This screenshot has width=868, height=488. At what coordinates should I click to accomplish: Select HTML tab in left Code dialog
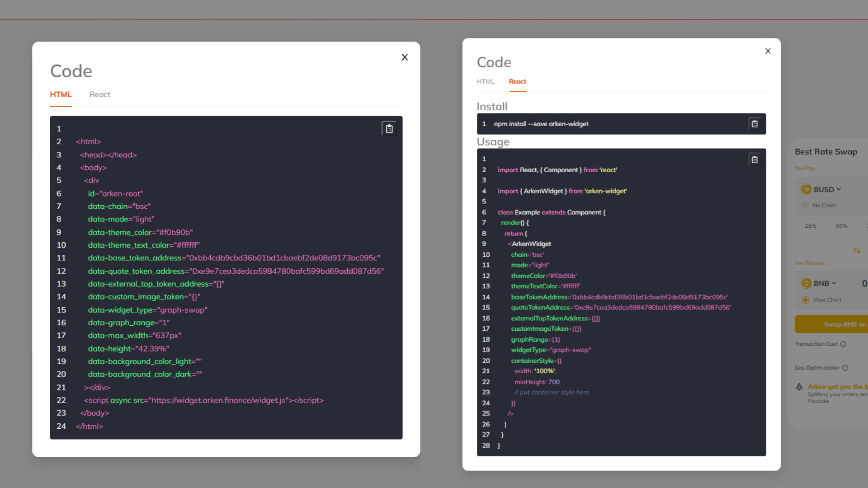[61, 94]
